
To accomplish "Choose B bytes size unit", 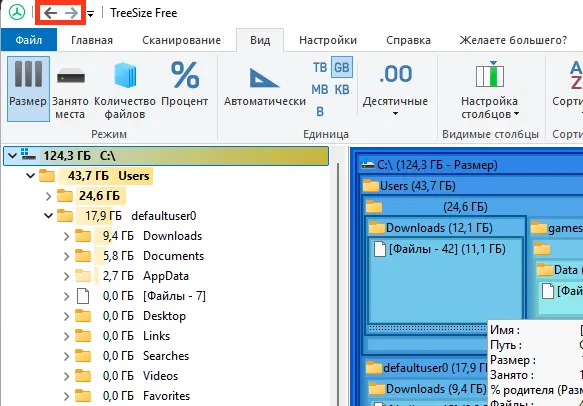I will pos(320,111).
